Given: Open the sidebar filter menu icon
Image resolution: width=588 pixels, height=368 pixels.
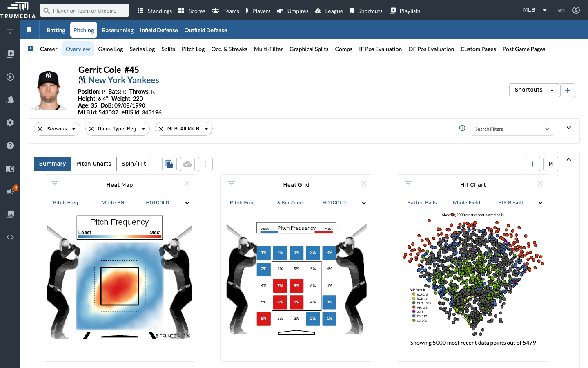Looking at the screenshot, I should 10,31.
